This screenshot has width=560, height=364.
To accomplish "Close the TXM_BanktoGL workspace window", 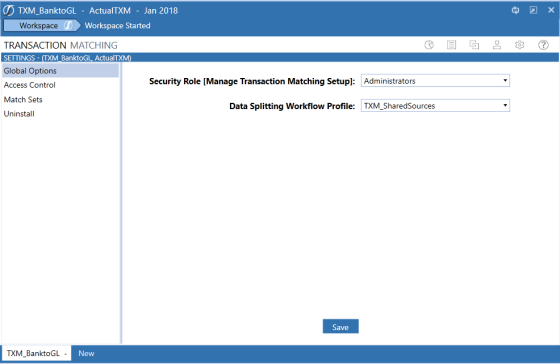I will pos(551,10).
